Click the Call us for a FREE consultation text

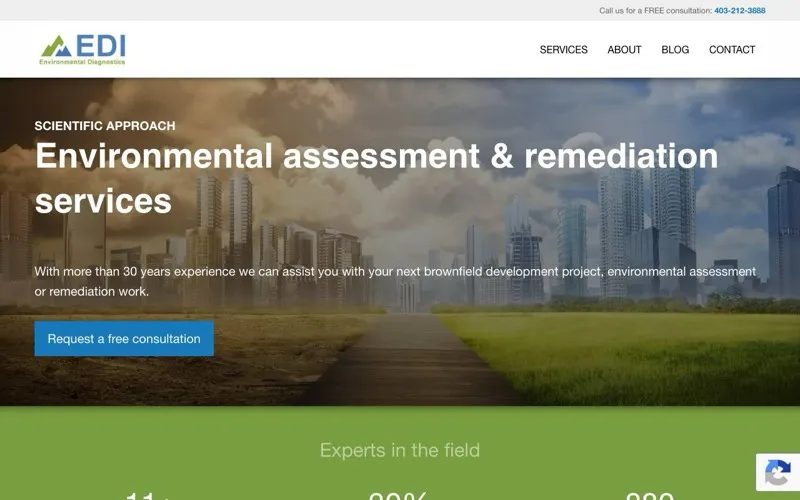656,10
